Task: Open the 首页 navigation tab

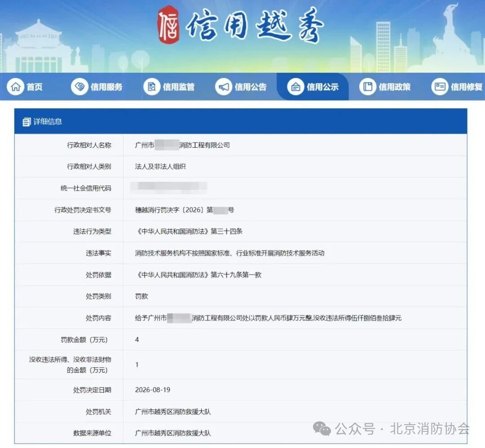Action: (25, 87)
